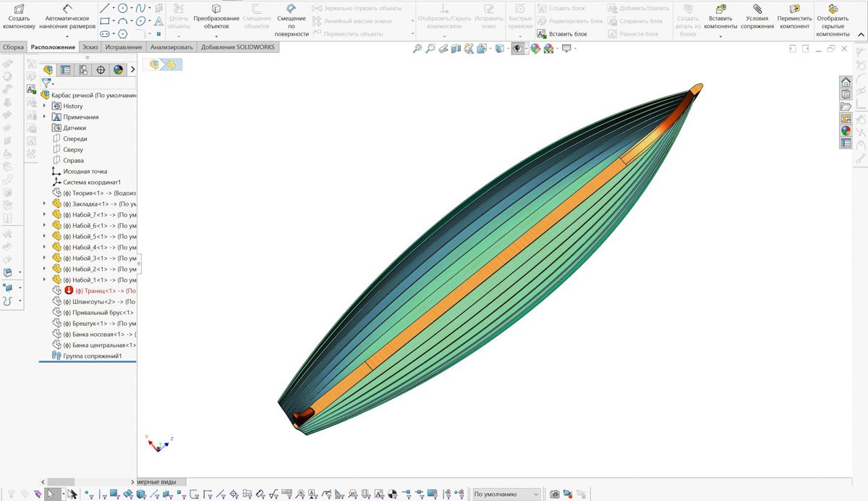The image size is (868, 501).
Task: Click the Смещение по поверхности tool
Action: point(292,17)
